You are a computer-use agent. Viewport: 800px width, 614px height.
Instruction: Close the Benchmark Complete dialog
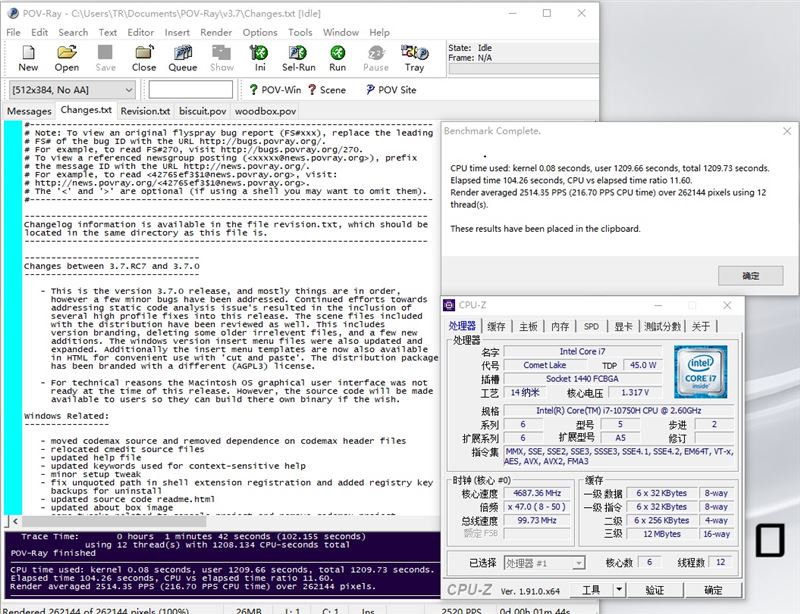pyautogui.click(x=787, y=131)
